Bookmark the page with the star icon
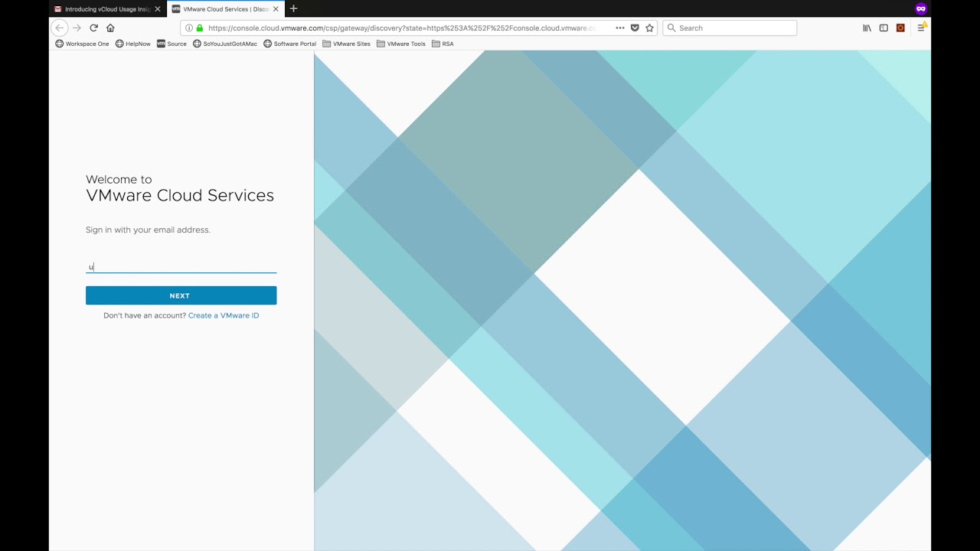 (x=649, y=28)
